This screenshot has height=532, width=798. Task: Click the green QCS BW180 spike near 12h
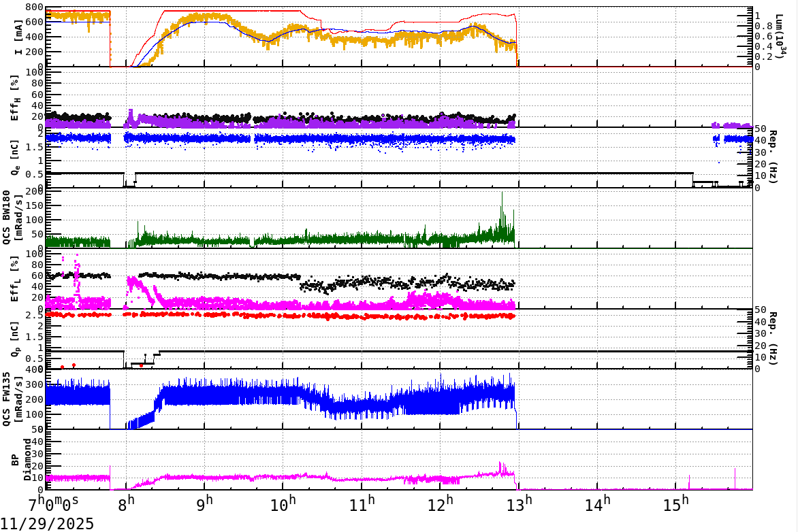click(x=502, y=204)
